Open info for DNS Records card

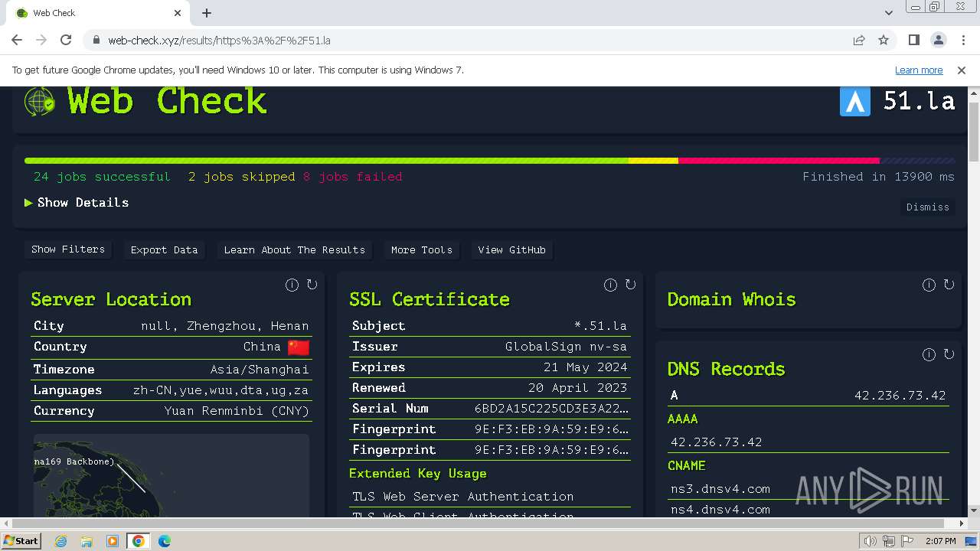929,354
